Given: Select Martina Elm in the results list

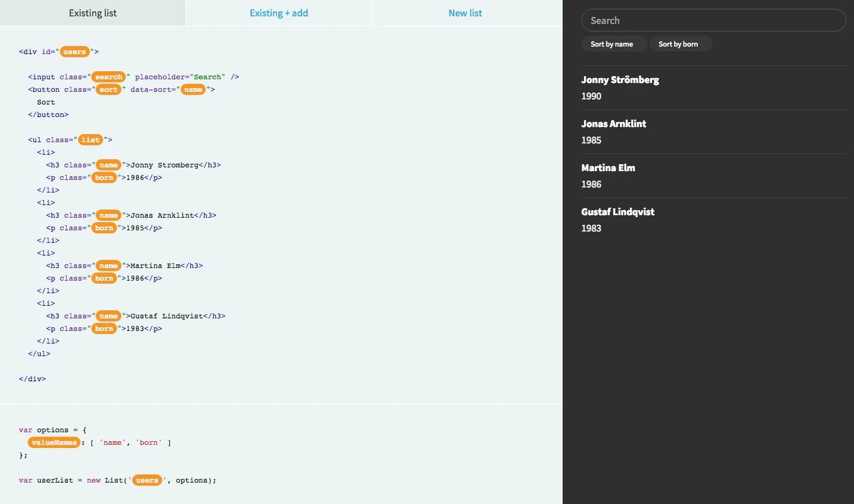Looking at the screenshot, I should click(x=608, y=168).
